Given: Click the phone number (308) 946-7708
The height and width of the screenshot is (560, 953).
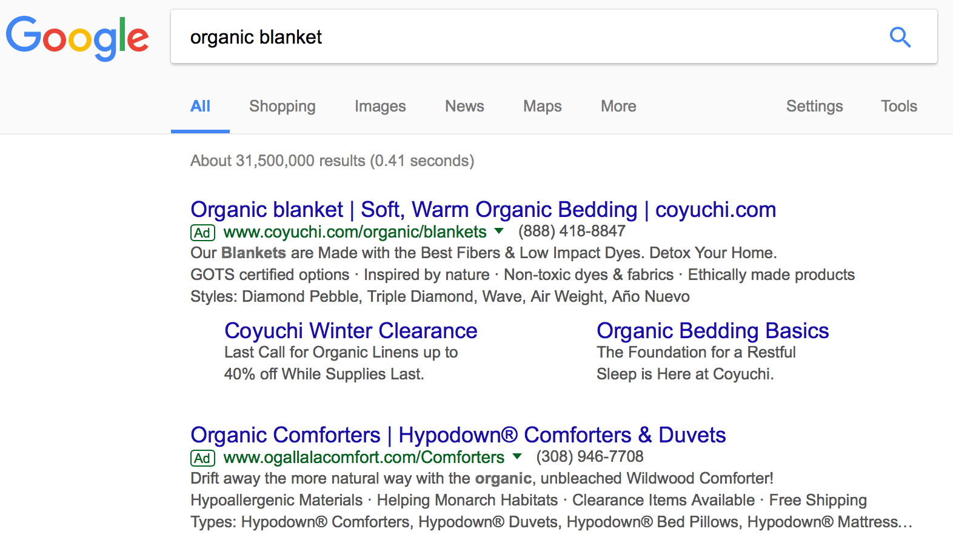Looking at the screenshot, I should pyautogui.click(x=590, y=457).
